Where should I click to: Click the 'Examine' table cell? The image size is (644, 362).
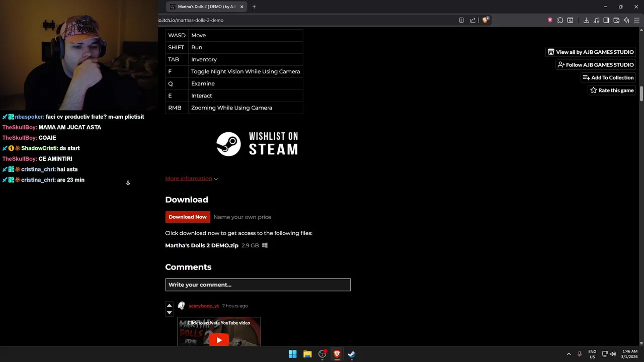(246, 83)
